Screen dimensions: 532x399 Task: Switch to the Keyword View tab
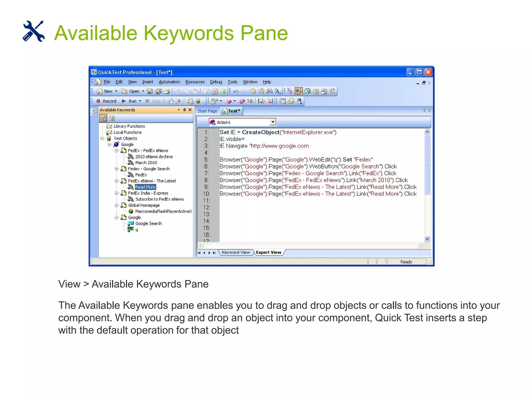pyautogui.click(x=236, y=252)
